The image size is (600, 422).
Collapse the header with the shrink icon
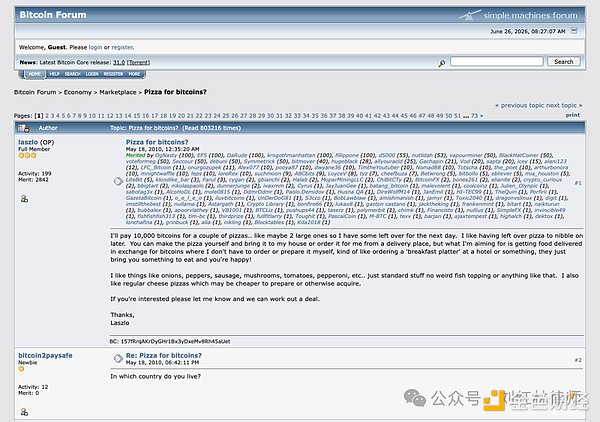pyautogui.click(x=574, y=31)
